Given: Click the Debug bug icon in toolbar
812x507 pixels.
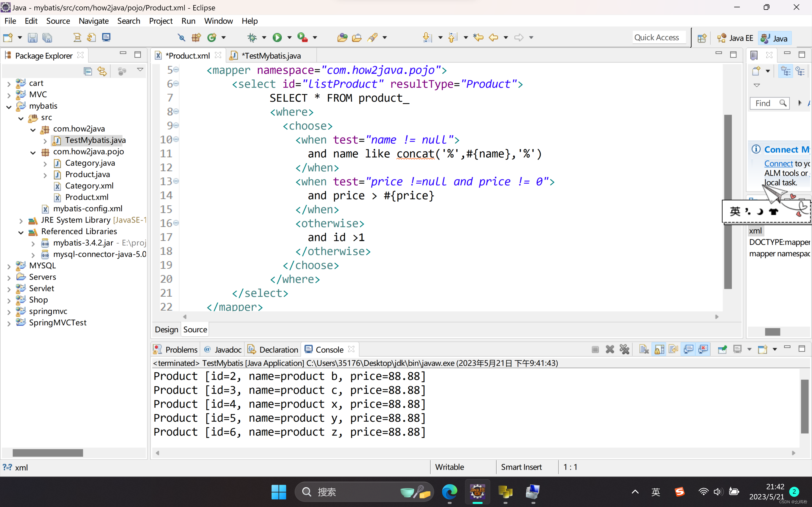Looking at the screenshot, I should (252, 37).
